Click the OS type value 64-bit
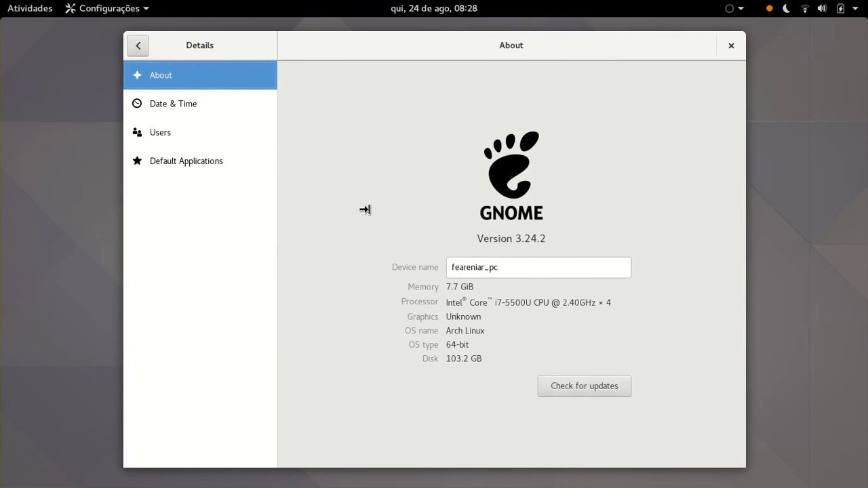Viewport: 868px width, 488px height. (458, 344)
